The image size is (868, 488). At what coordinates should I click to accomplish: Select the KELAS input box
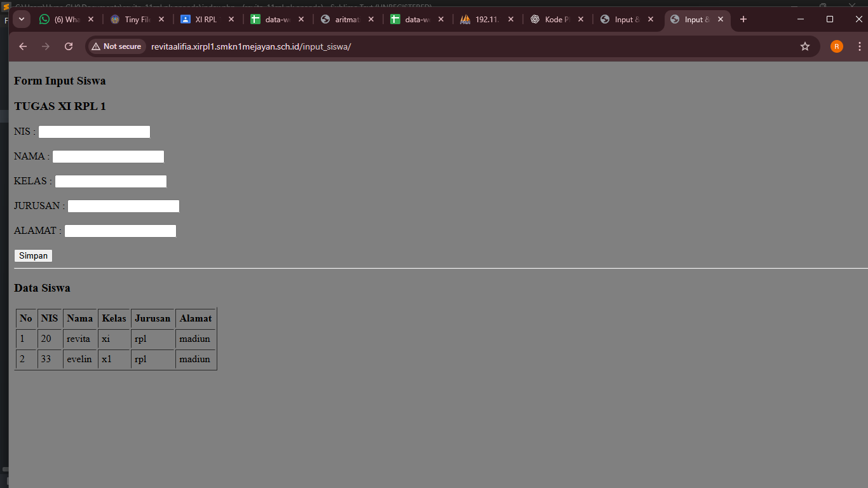[111, 181]
